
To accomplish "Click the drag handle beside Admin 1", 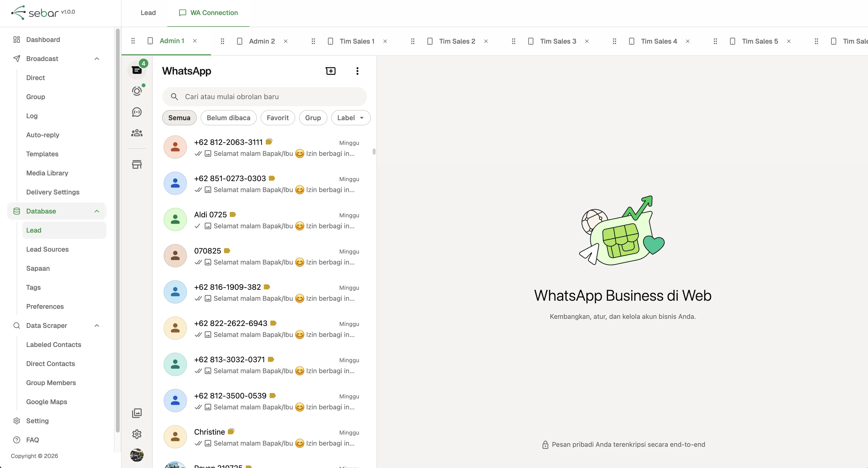I will click(133, 41).
